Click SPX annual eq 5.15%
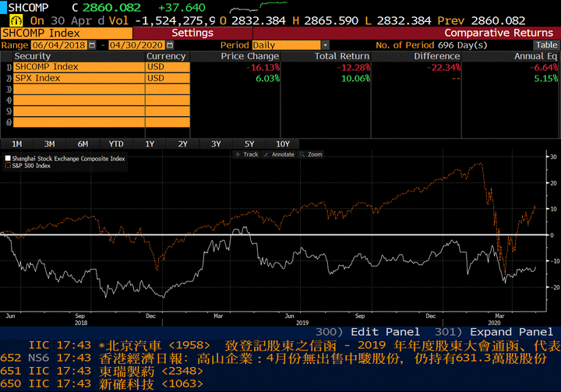The width and height of the screenshot is (561, 392). point(546,79)
